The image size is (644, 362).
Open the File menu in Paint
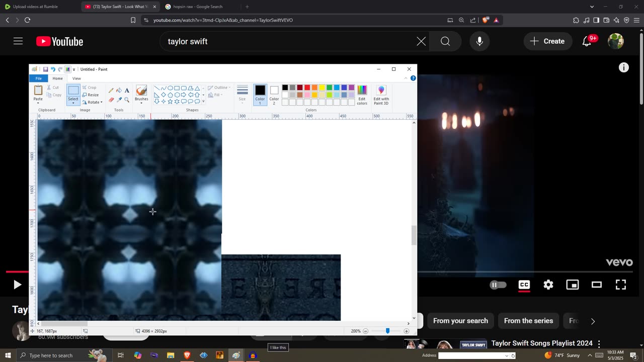click(38, 78)
